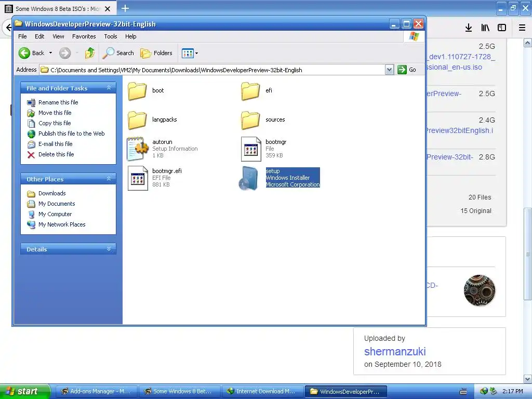
Task: Open the Edit menu
Action: (39, 36)
